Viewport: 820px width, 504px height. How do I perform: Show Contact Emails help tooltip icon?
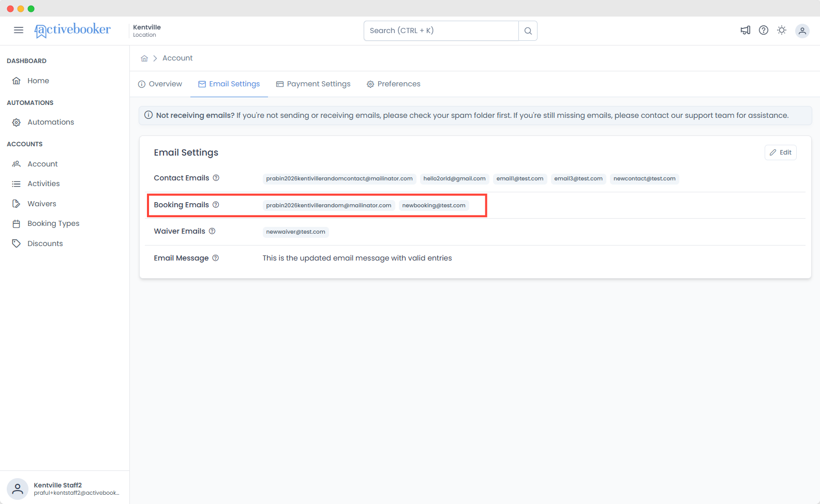(x=216, y=178)
